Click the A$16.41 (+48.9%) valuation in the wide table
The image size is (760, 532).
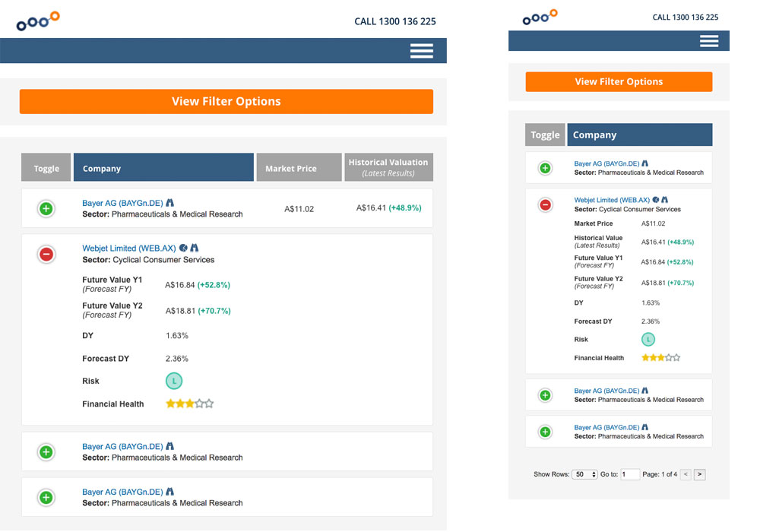388,207
